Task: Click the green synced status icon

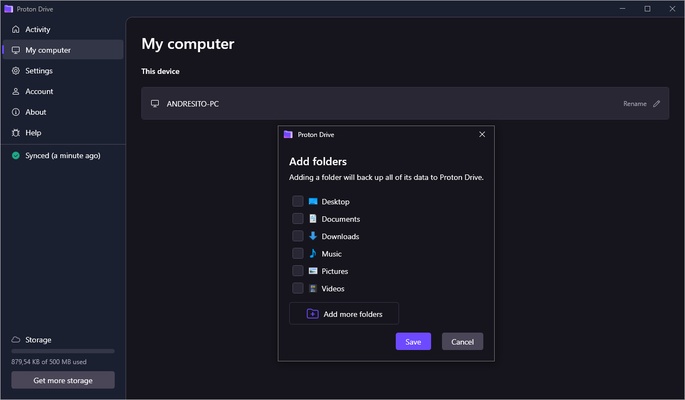Action: [16, 155]
